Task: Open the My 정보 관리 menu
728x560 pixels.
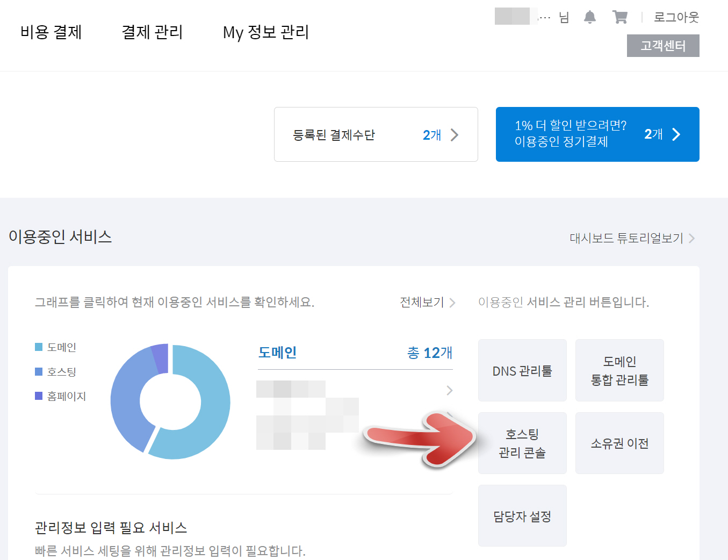Action: pyautogui.click(x=265, y=32)
